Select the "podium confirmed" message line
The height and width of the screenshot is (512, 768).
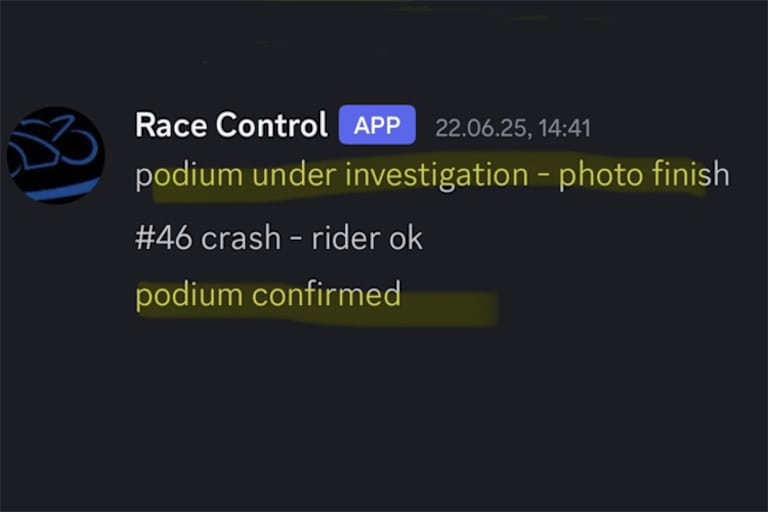pyautogui.click(x=268, y=295)
